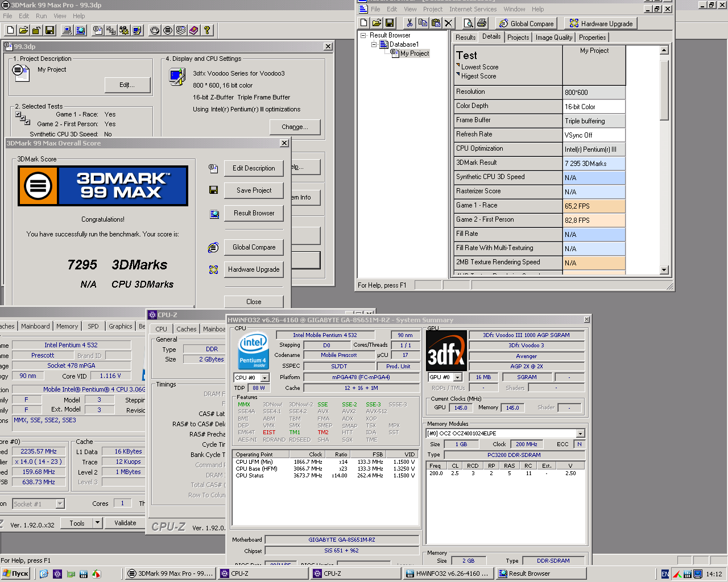Click Hardware Upgrade in Result Browser toolbar
This screenshot has width=728, height=582.
601,23
